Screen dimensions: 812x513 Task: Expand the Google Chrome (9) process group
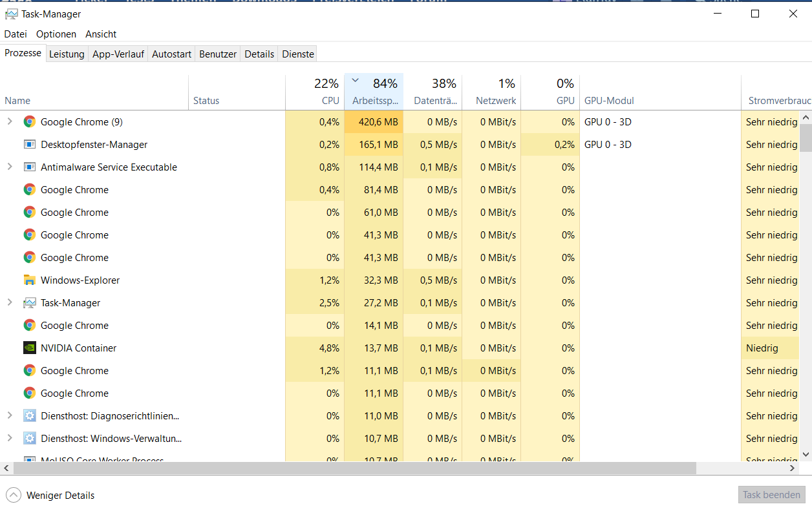click(x=9, y=121)
